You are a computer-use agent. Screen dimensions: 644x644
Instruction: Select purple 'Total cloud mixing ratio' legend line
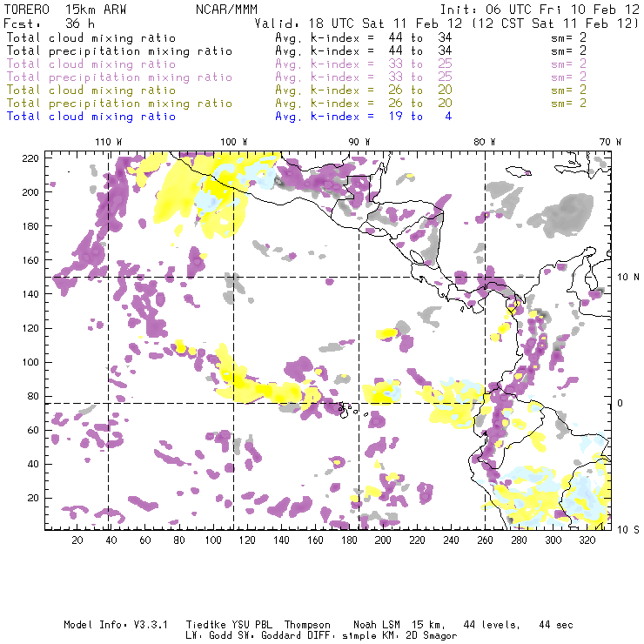(x=91, y=64)
